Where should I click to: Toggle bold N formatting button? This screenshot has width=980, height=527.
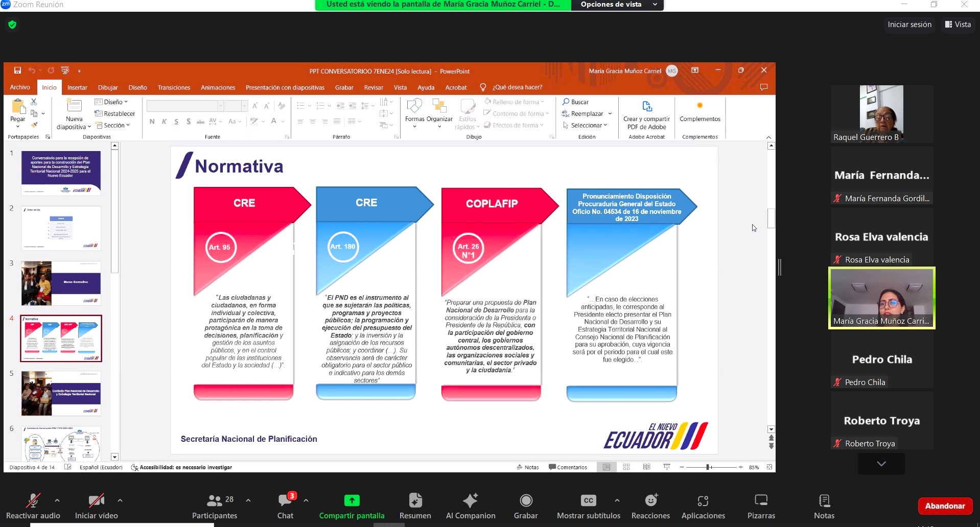coord(152,122)
